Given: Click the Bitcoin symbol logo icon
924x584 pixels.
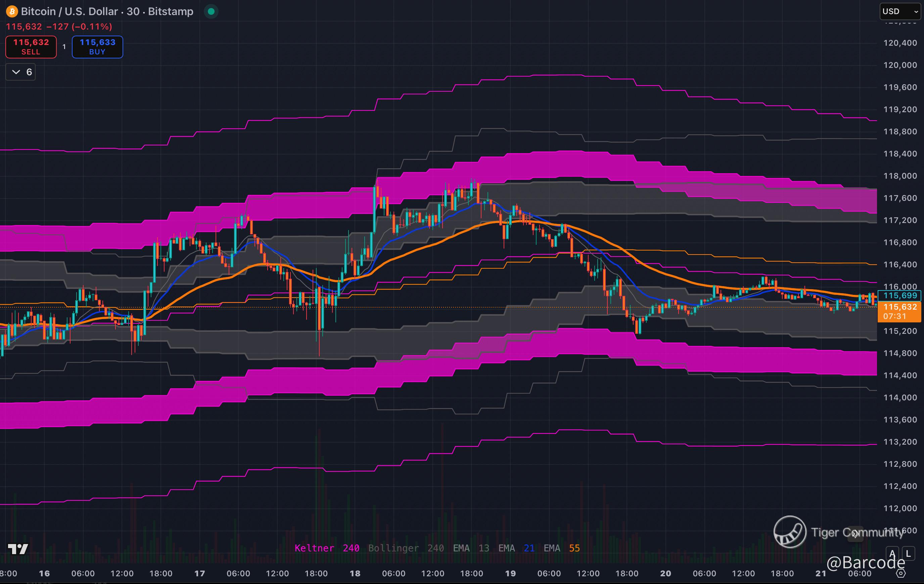Looking at the screenshot, I should pyautogui.click(x=12, y=11).
